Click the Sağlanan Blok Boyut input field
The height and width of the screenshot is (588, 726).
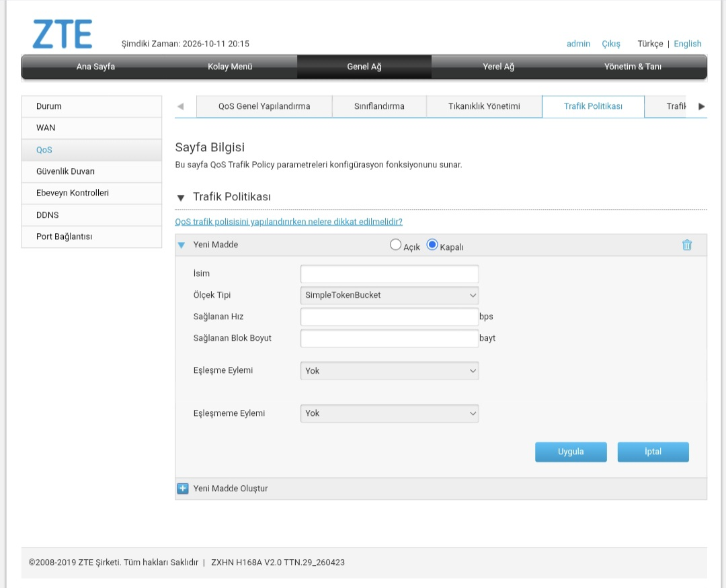[389, 339]
